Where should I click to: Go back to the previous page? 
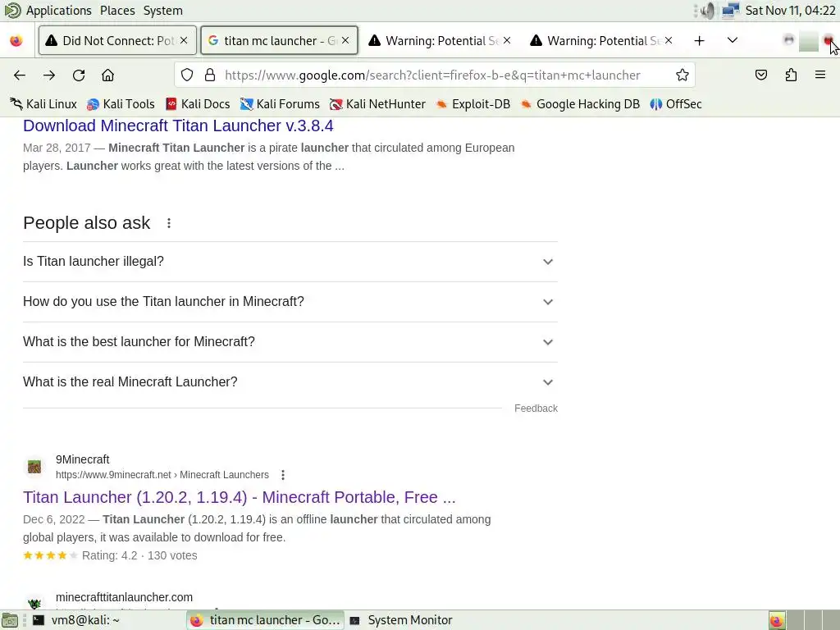pyautogui.click(x=20, y=75)
